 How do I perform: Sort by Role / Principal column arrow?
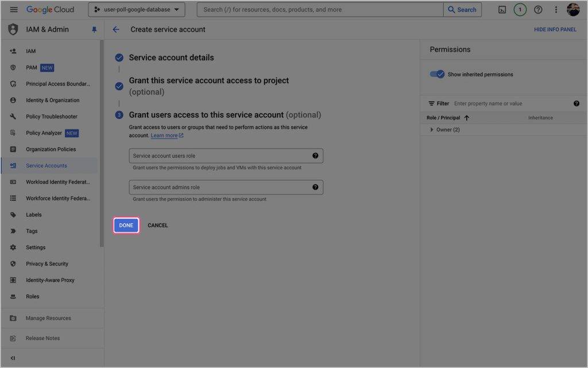click(x=466, y=118)
